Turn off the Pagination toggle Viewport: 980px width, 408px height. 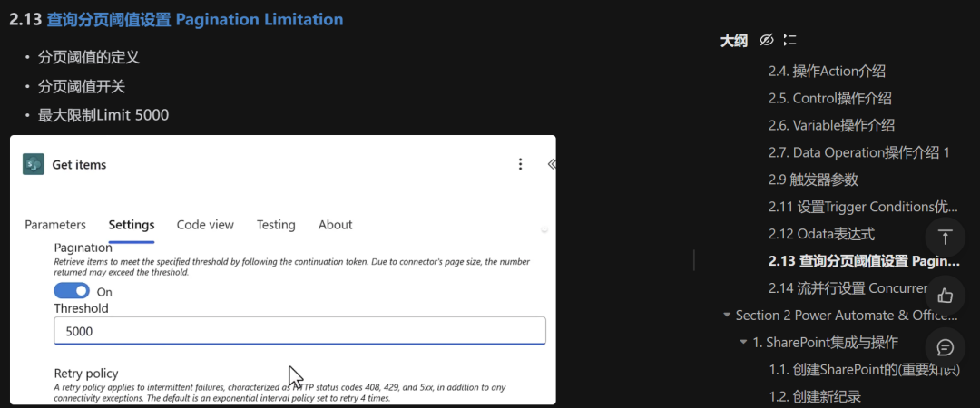click(x=72, y=291)
